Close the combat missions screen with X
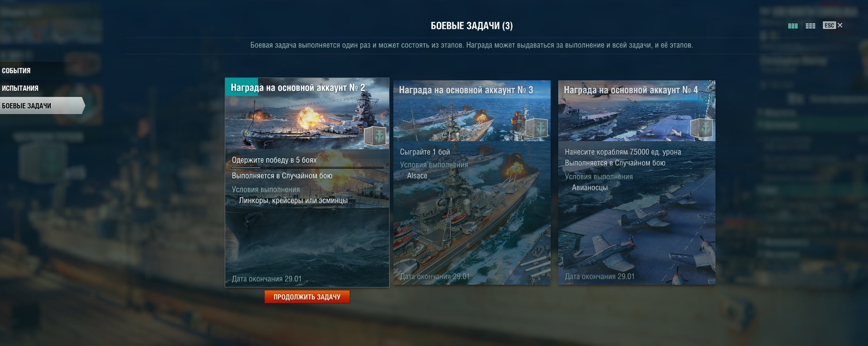Image resolution: width=868 pixels, height=346 pixels. coord(840,25)
